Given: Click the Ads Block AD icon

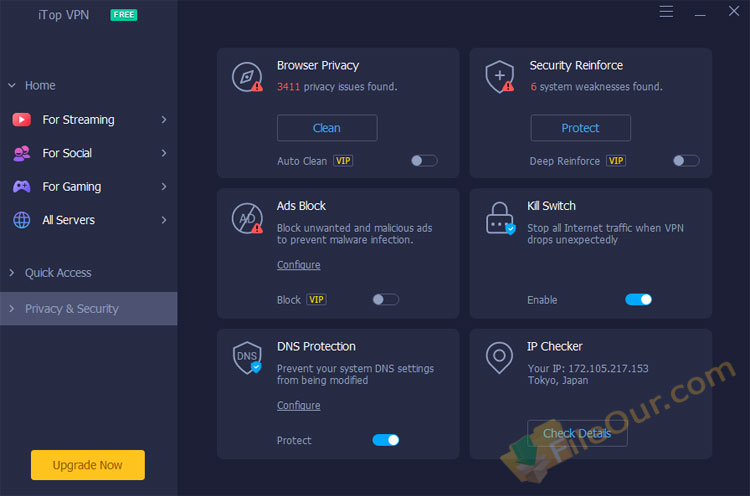Looking at the screenshot, I should (x=247, y=219).
